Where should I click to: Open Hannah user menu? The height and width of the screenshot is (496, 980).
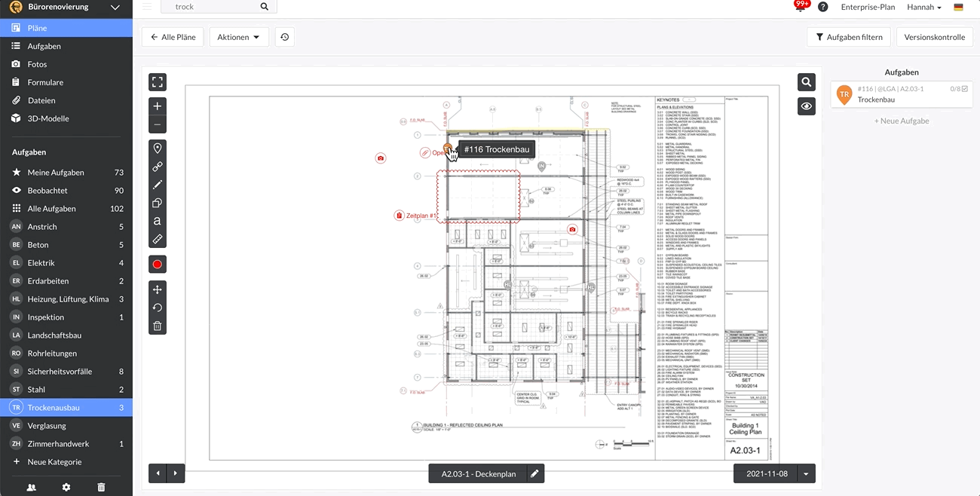pyautogui.click(x=924, y=7)
